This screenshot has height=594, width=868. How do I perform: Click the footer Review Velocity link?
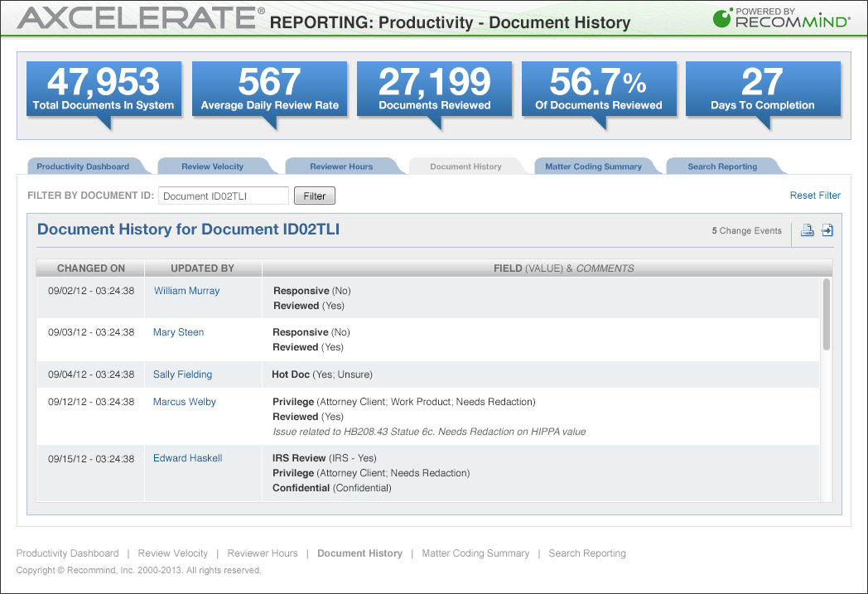tap(173, 553)
